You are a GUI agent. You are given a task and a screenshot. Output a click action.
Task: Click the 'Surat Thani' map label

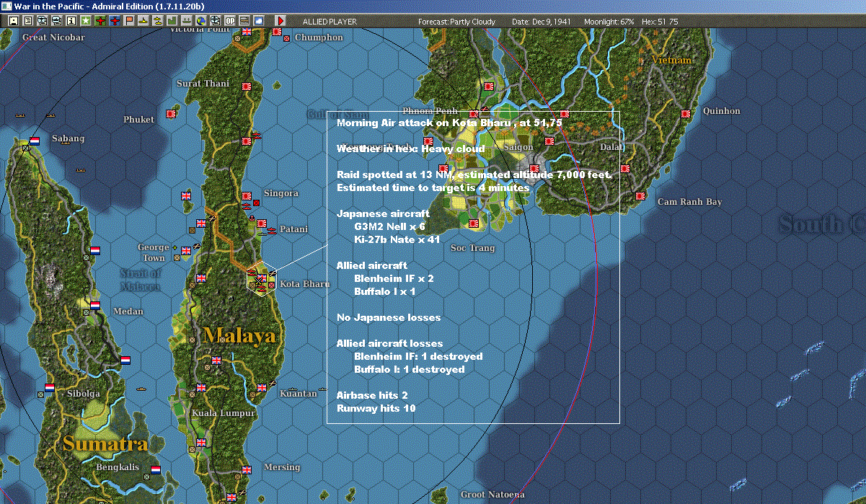(203, 84)
